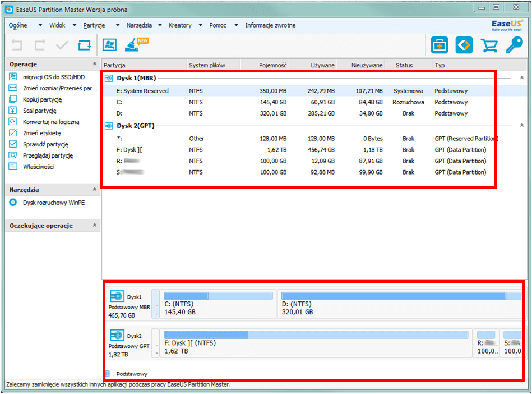The height and width of the screenshot is (394, 532).
Task: Click the Podstawowy legend color swatch
Action: [x=108, y=373]
